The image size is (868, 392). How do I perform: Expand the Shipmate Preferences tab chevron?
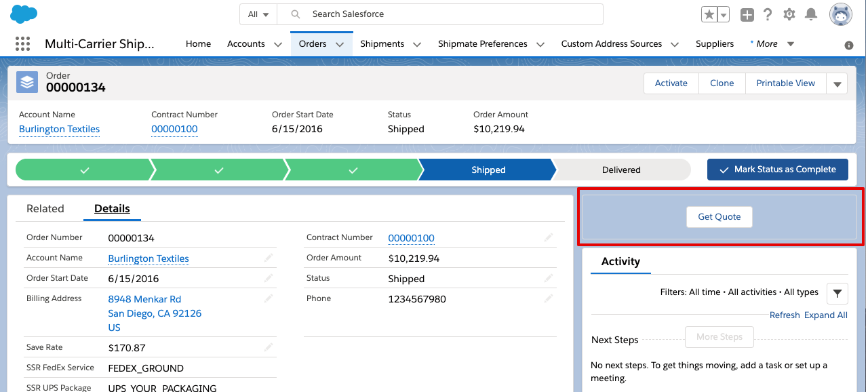[x=540, y=44]
